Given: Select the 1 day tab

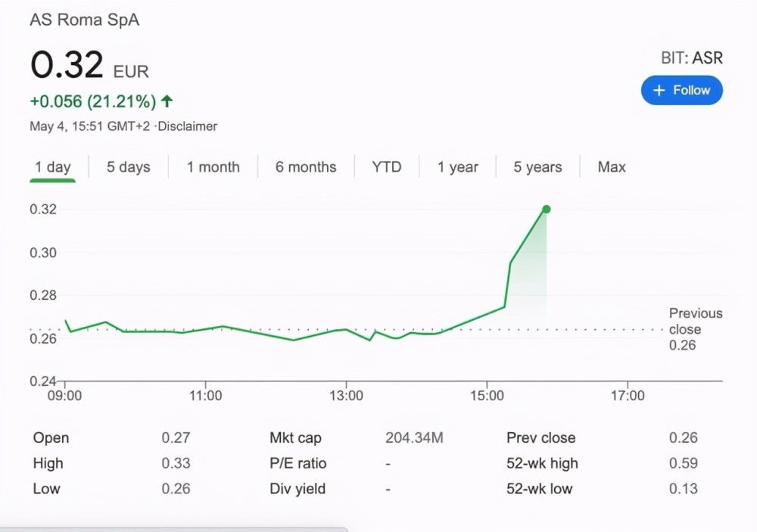Looking at the screenshot, I should pos(53,167).
